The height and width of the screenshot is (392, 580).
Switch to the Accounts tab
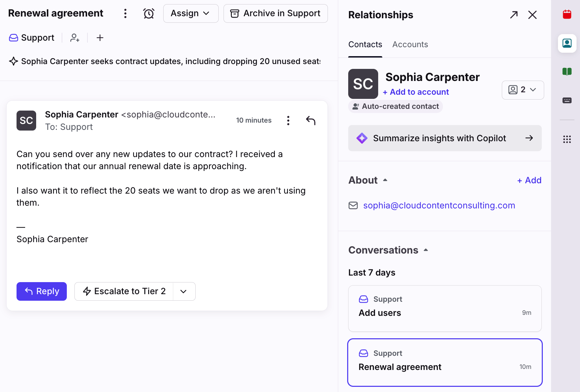410,44
